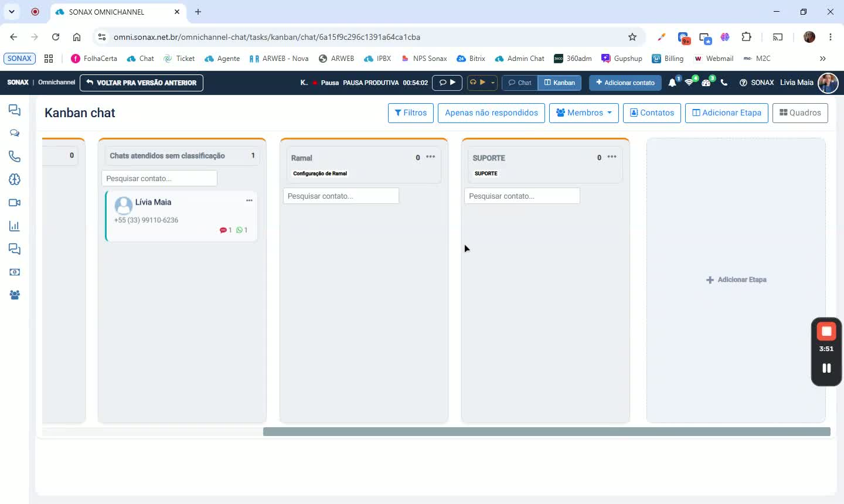Click the help question mark icon
Screen dimensions: 844x504
pos(743,83)
